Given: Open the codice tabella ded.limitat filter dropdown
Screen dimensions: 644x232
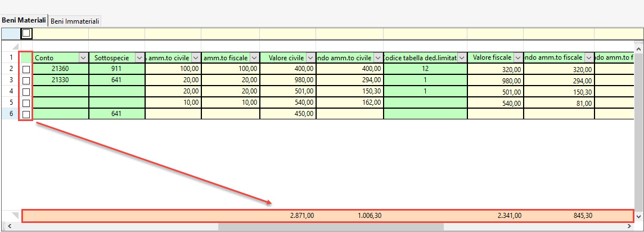Looking at the screenshot, I should point(462,58).
